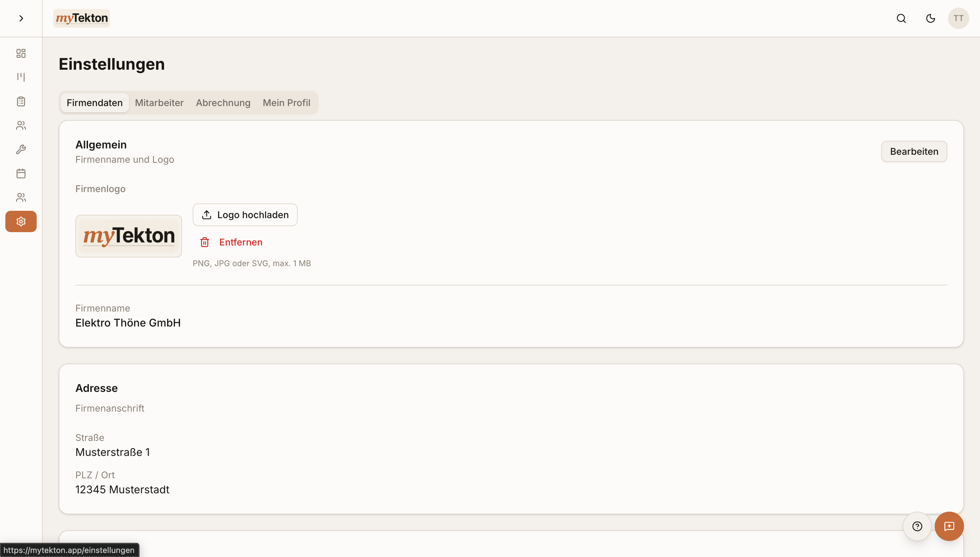Image resolution: width=980 pixels, height=557 pixels.
Task: Open the help question mark button
Action: click(917, 526)
